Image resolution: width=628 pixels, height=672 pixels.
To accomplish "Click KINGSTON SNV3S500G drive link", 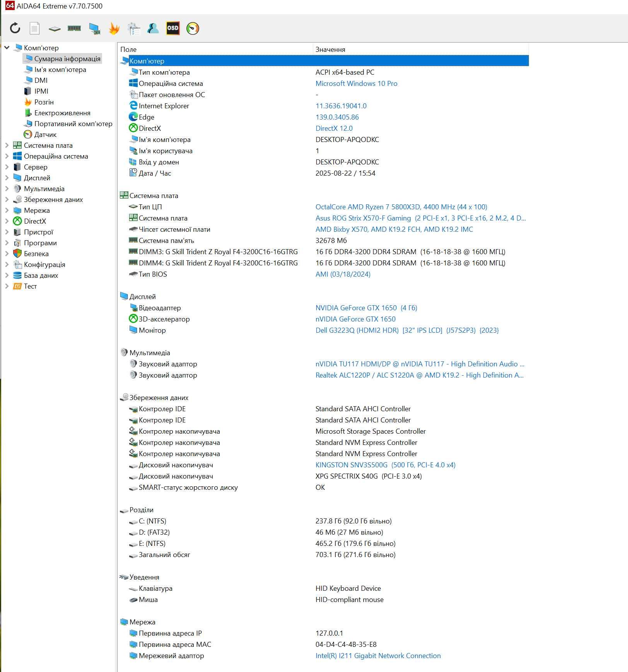I will pos(386,465).
